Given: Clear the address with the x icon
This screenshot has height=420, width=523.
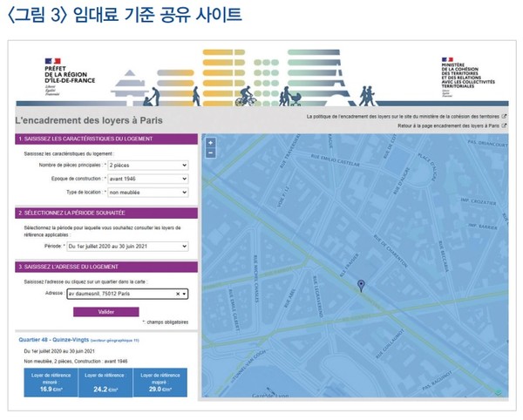Looking at the screenshot, I should (x=177, y=295).
